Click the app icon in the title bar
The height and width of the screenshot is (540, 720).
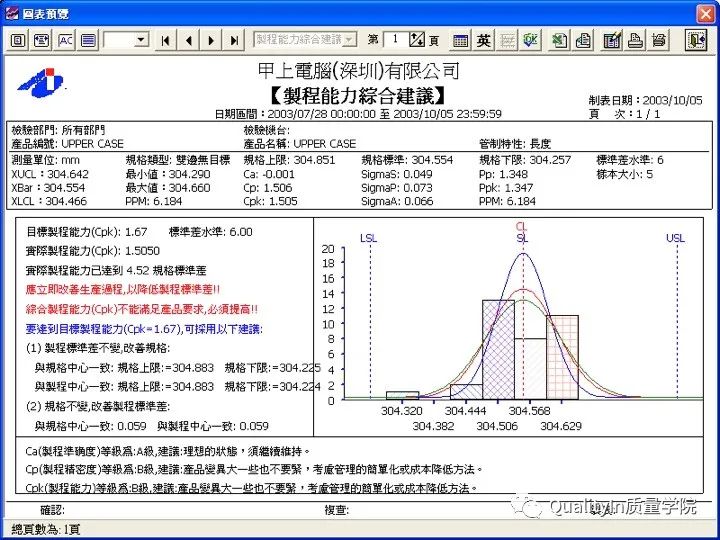pyautogui.click(x=11, y=14)
